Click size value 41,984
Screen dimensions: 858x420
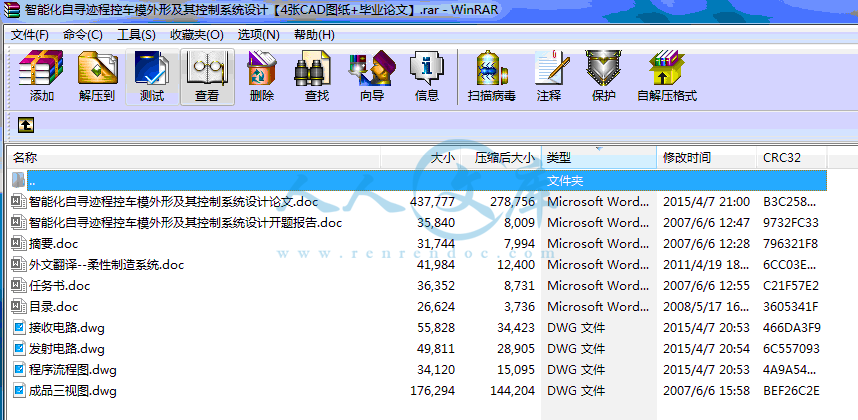(436, 265)
